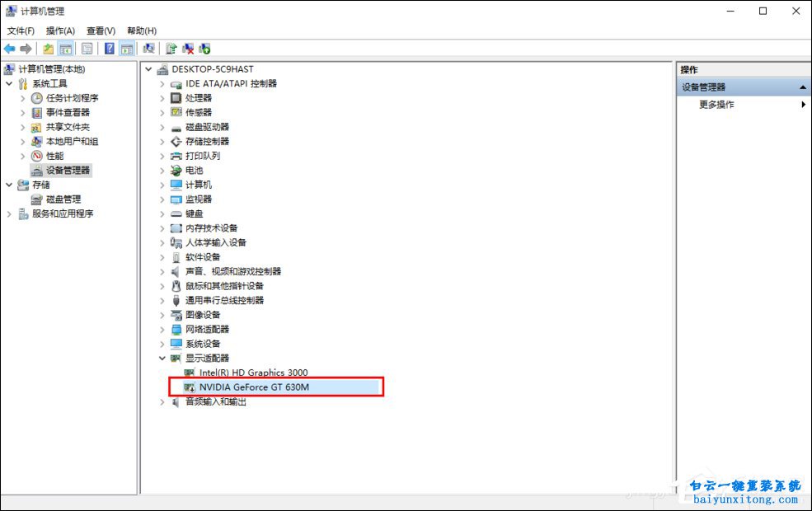Click the enable device green arrow icon
This screenshot has width=812, height=511.
pyautogui.click(x=204, y=49)
